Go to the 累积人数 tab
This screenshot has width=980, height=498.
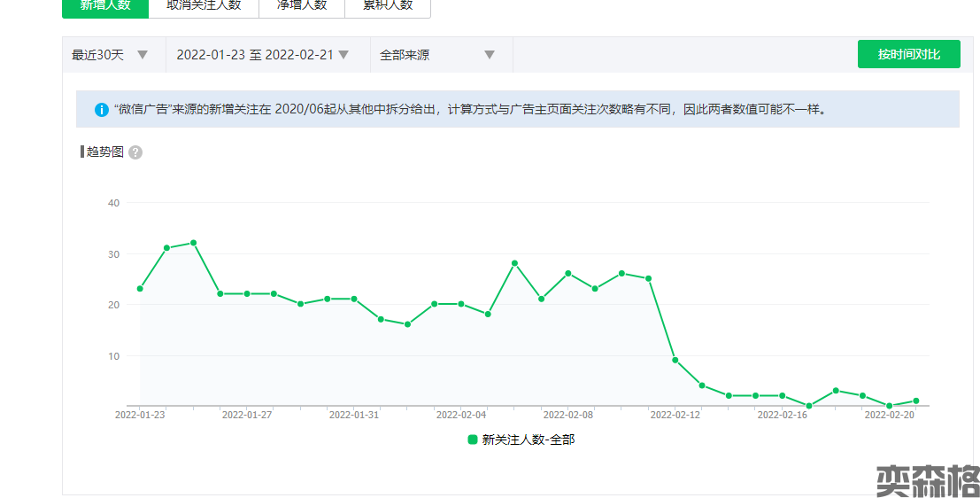click(x=387, y=5)
